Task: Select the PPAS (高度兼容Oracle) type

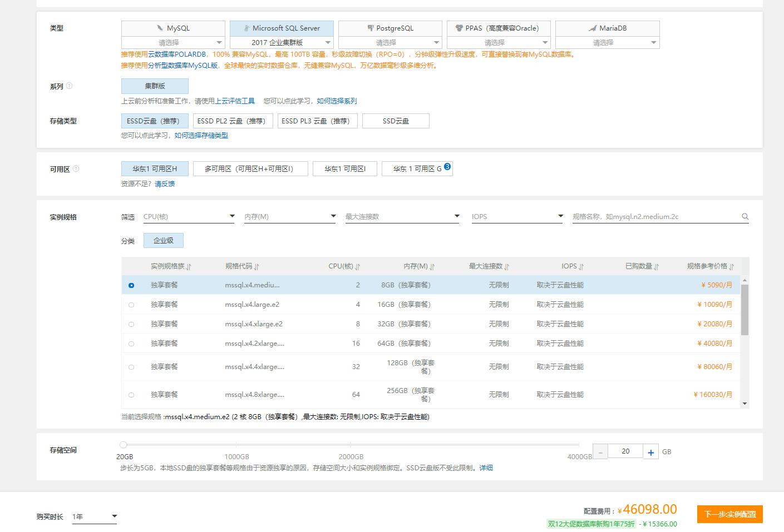Action: coord(499,28)
